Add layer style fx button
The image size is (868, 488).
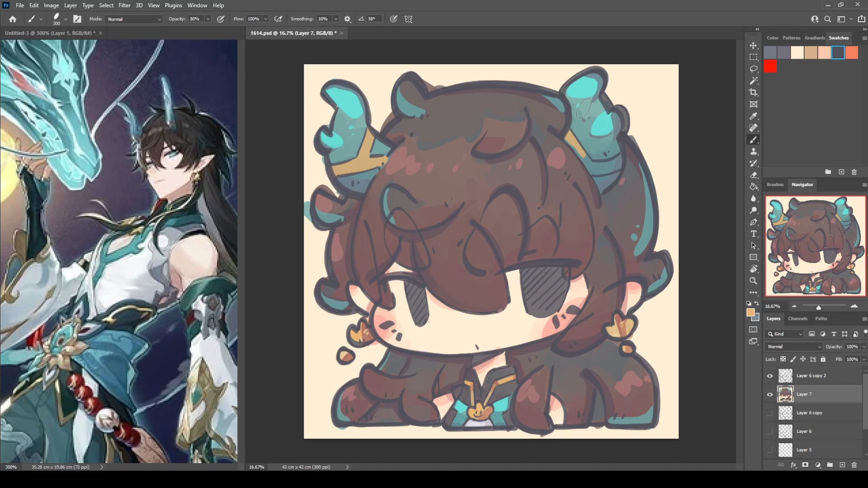point(793,465)
